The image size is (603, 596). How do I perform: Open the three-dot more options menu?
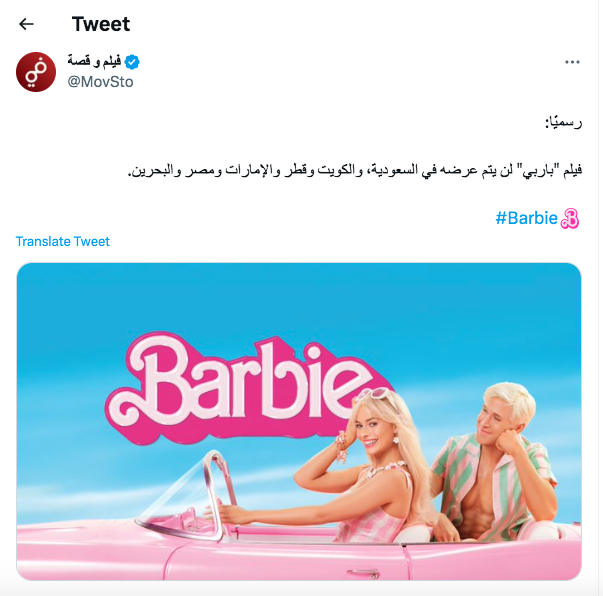(x=572, y=62)
